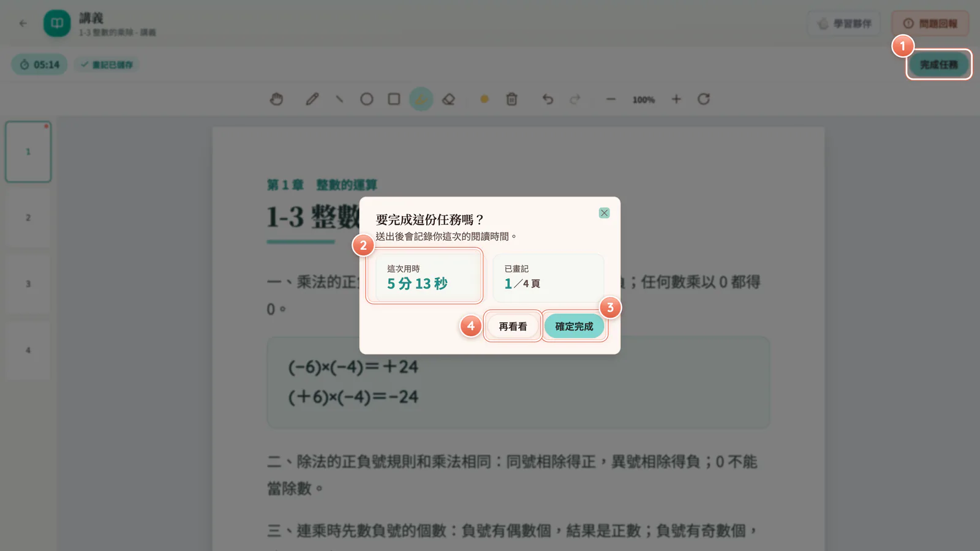This screenshot has height=551, width=980.
Task: Reset view with the circular arrow icon
Action: 704,99
